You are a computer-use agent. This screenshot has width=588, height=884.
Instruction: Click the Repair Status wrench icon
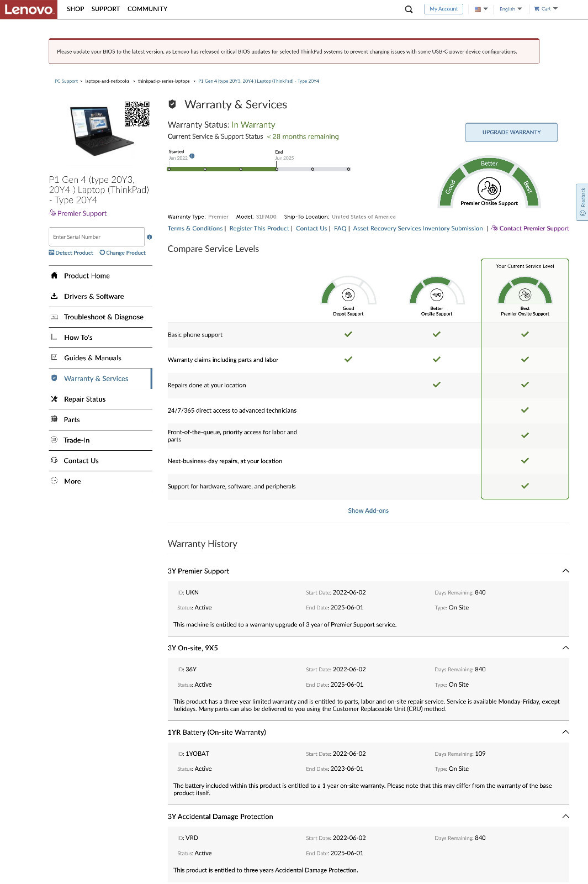(x=54, y=399)
